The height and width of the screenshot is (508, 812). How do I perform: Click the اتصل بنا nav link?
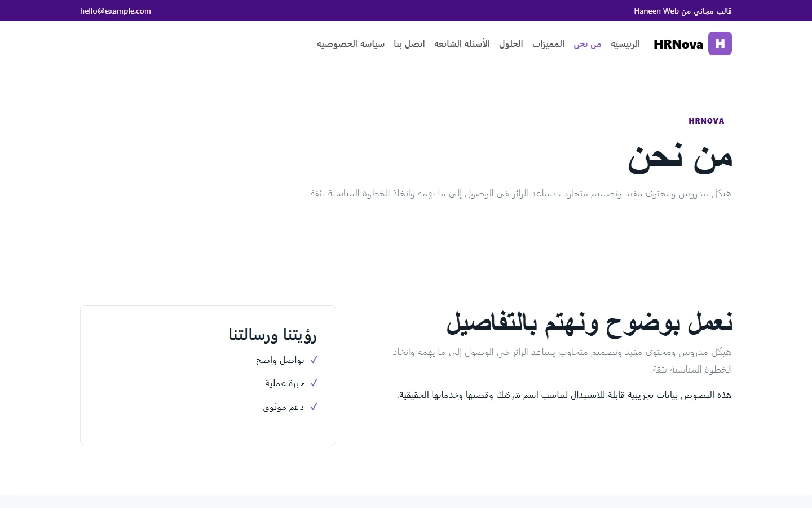(x=409, y=43)
